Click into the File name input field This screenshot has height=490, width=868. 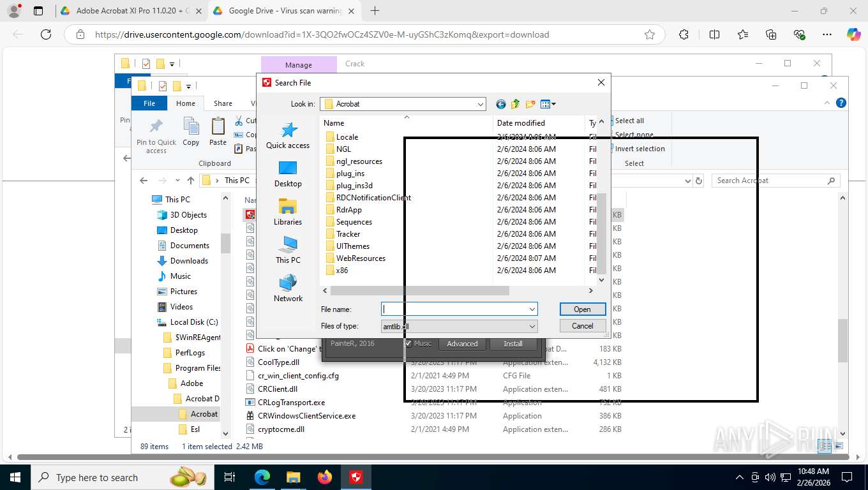tap(454, 309)
